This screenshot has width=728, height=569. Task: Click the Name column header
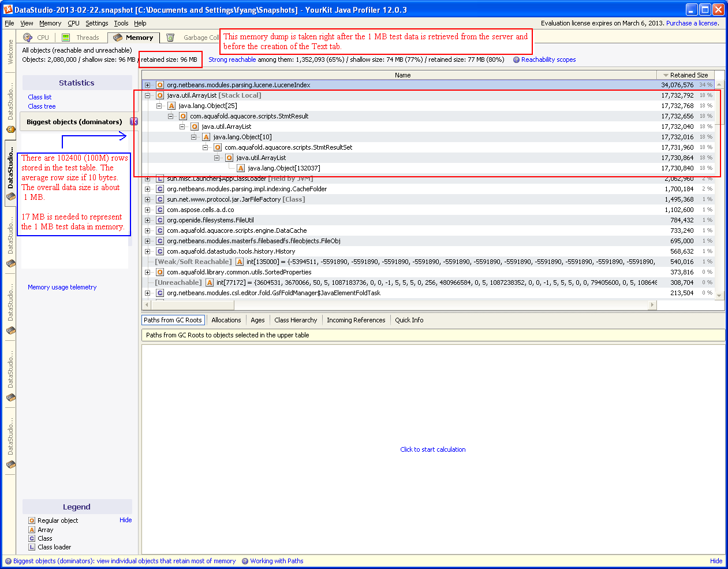coord(400,75)
